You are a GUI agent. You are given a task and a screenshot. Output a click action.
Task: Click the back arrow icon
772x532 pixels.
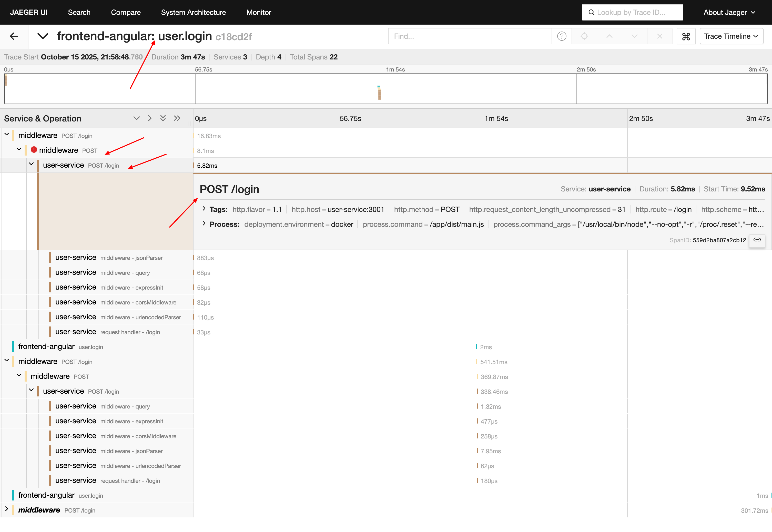[14, 36]
